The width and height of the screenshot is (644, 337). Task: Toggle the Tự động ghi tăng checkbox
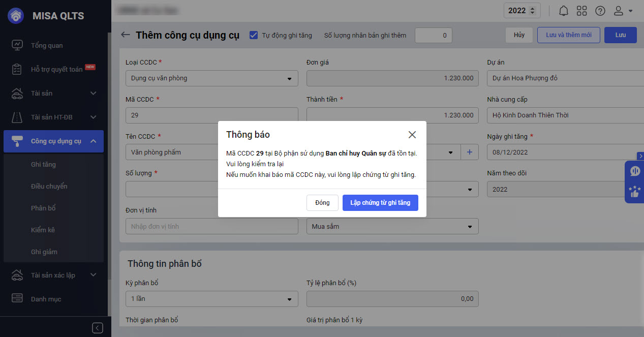pyautogui.click(x=254, y=35)
